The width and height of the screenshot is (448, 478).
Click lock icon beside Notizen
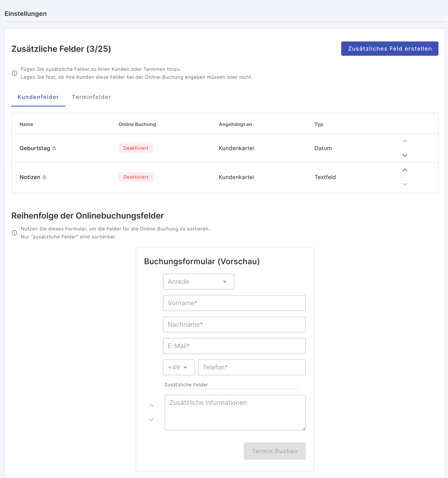tap(44, 177)
